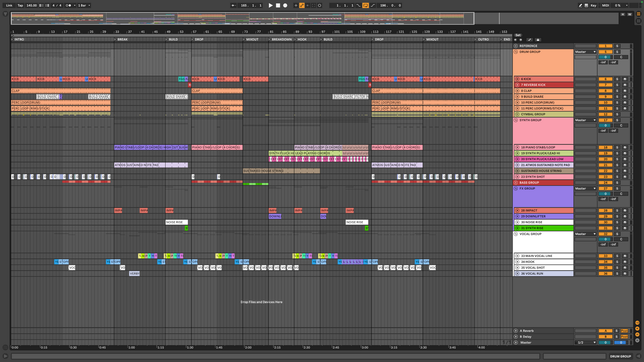This screenshot has height=362, width=644.
Task: Toggle Link in the top left corner
Action: (x=9, y=5)
